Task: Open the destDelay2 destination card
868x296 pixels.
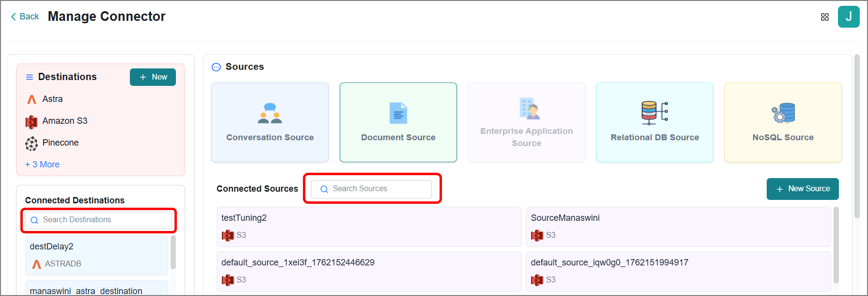Action: (x=96, y=255)
